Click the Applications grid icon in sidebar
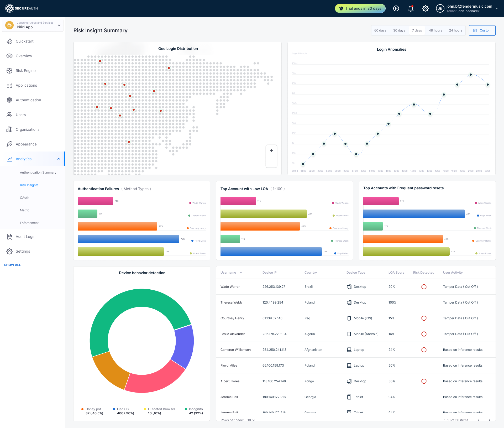504x428 pixels. [x=9, y=85]
